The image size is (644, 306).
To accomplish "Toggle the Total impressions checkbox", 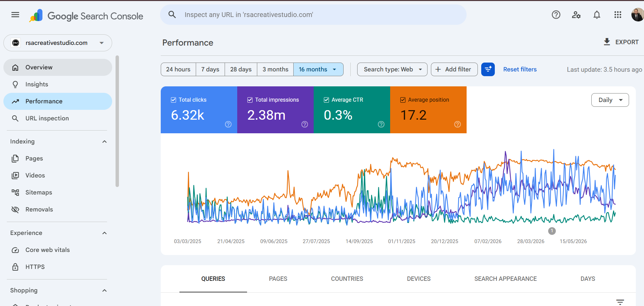I will 250,100.
